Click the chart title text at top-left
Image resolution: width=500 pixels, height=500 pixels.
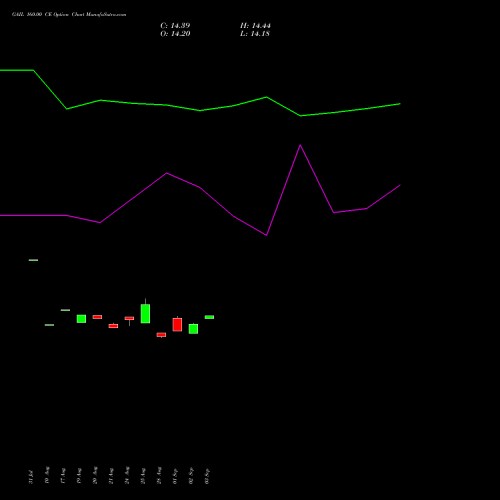(x=69, y=15)
